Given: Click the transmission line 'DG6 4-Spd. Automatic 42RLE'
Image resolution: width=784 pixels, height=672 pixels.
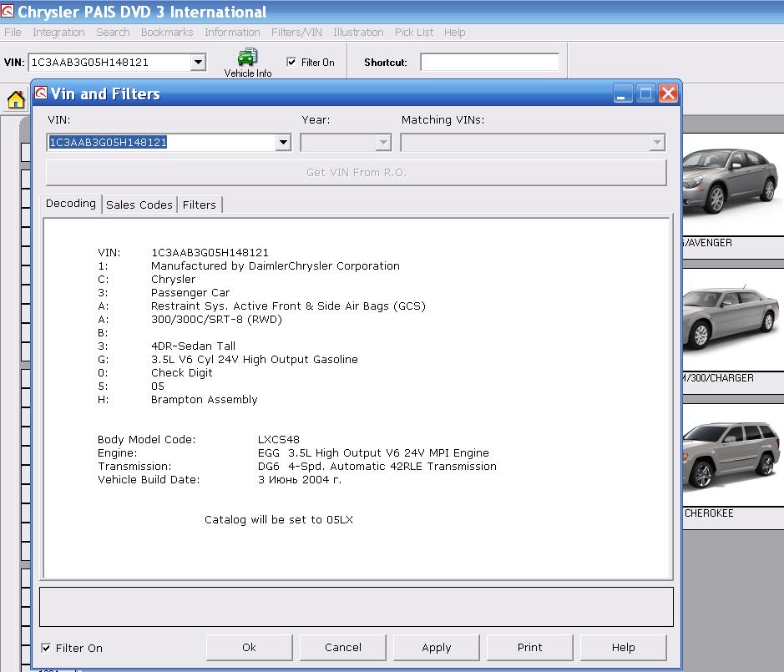Looking at the screenshot, I should point(377,467).
